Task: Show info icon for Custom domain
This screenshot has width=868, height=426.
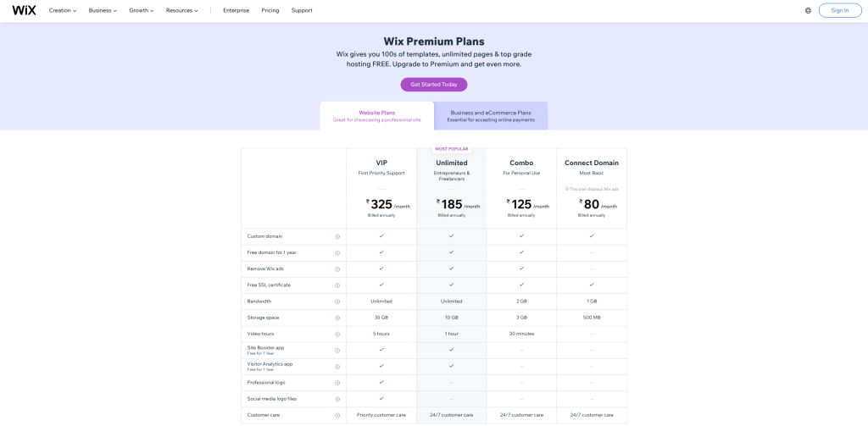Action: click(x=337, y=237)
